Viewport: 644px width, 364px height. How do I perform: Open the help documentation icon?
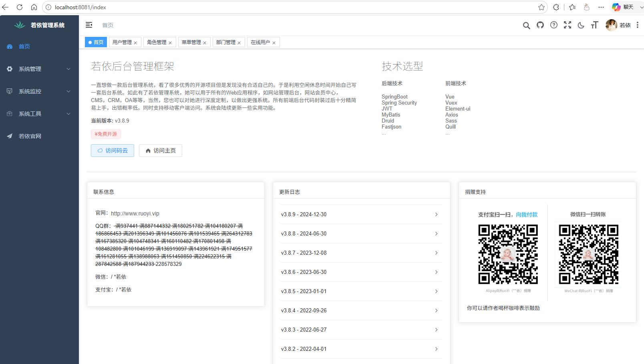pos(554,25)
